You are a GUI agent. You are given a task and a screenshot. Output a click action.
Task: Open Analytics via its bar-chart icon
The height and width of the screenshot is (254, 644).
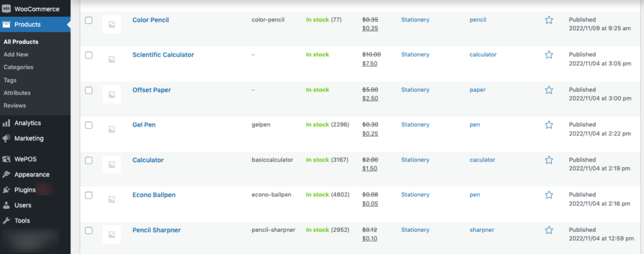point(6,123)
